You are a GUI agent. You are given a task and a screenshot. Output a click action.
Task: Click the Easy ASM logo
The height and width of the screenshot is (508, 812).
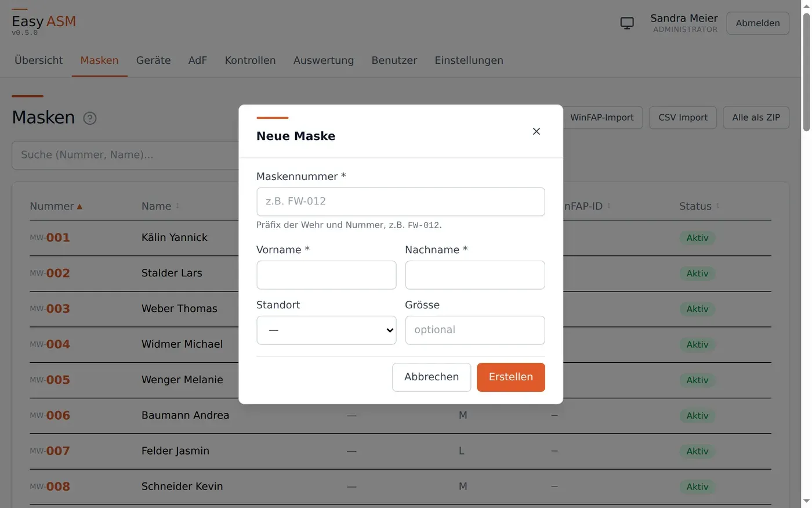point(44,22)
